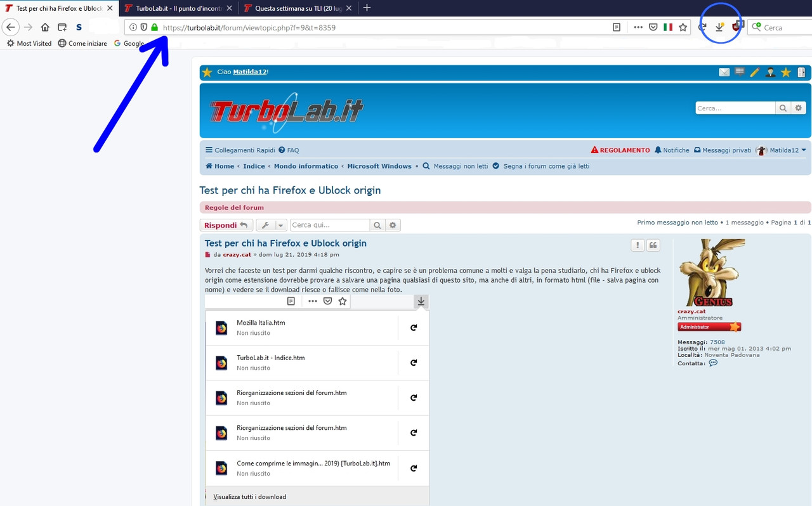This screenshot has width=812, height=506.
Task: Jump to 'Primo messaggio non letto'
Action: pos(678,223)
